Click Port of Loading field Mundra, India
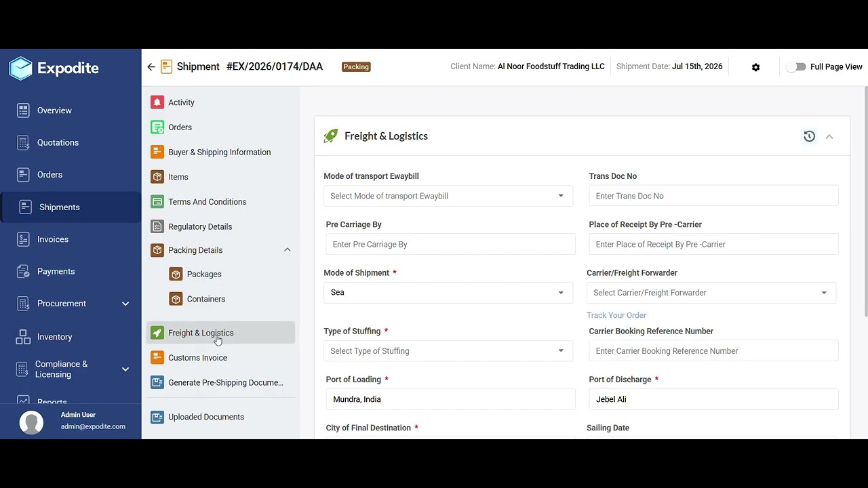The width and height of the screenshot is (868, 488). 451,399
